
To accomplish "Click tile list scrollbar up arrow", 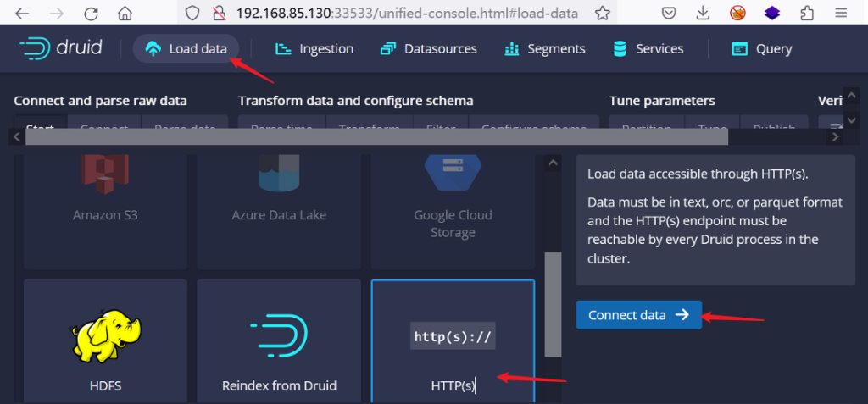I will (552, 163).
